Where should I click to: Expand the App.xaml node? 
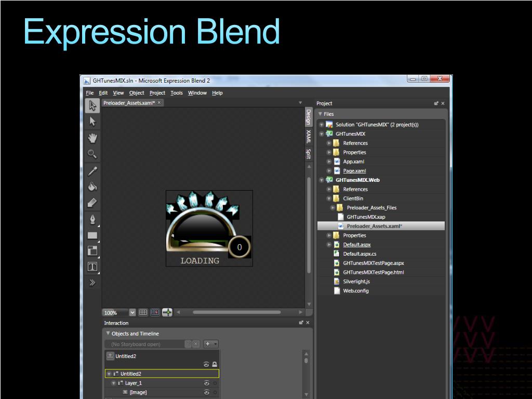tap(329, 162)
